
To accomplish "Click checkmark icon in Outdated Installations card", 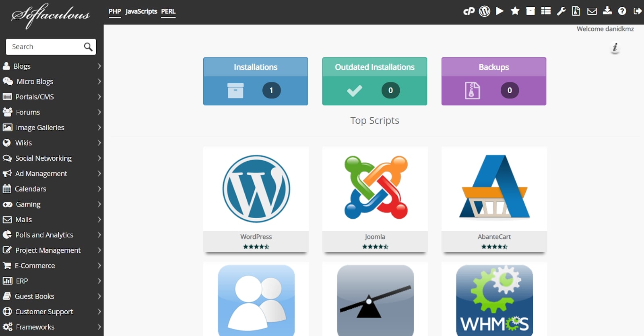I will pos(355,91).
